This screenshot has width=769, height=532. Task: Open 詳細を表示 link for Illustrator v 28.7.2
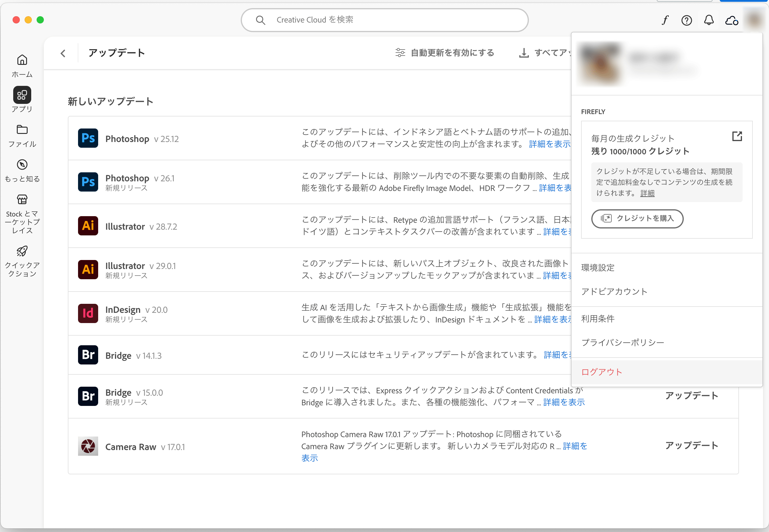point(557,232)
